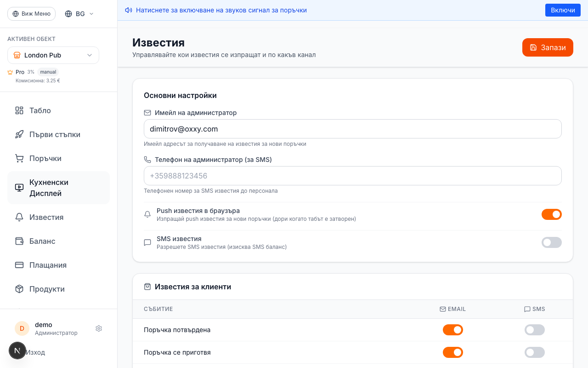Screen dimensions: 588x368
Task: Open the BG language dropdown
Action: [79, 13]
